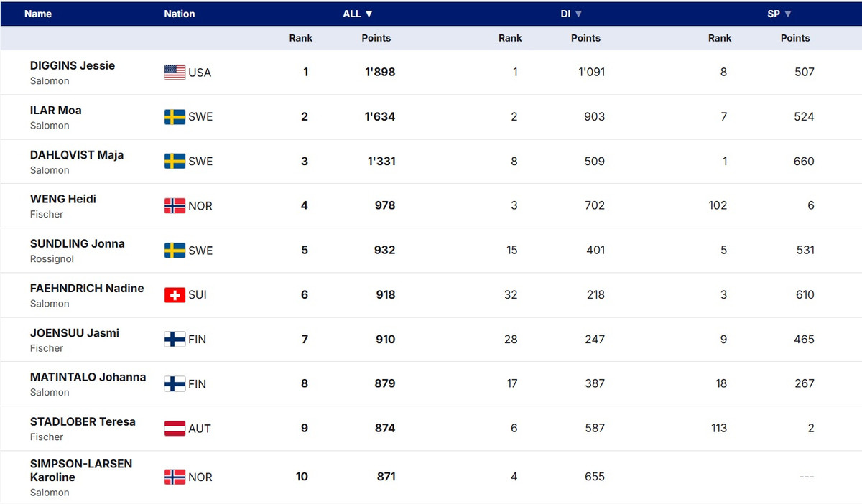Sort standings by the SP column arrow

[x=788, y=14]
